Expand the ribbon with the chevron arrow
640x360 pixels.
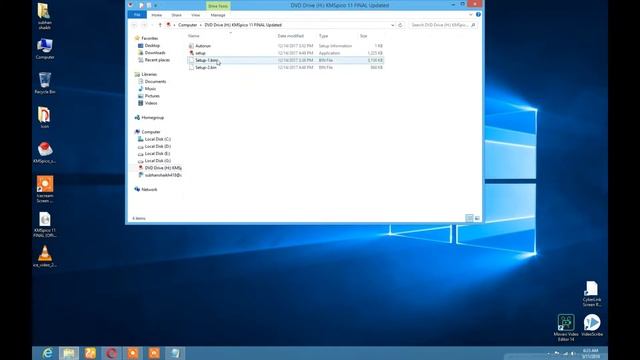point(471,15)
